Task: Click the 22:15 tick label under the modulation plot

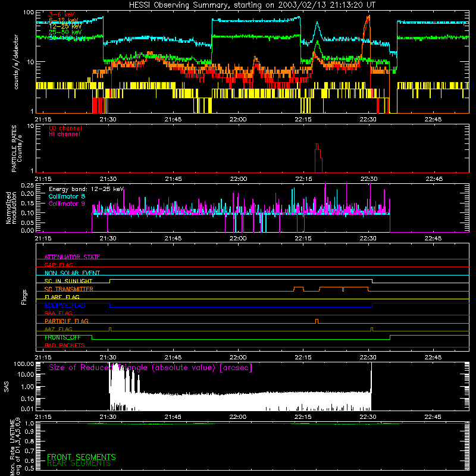Action: pyautogui.click(x=303, y=239)
